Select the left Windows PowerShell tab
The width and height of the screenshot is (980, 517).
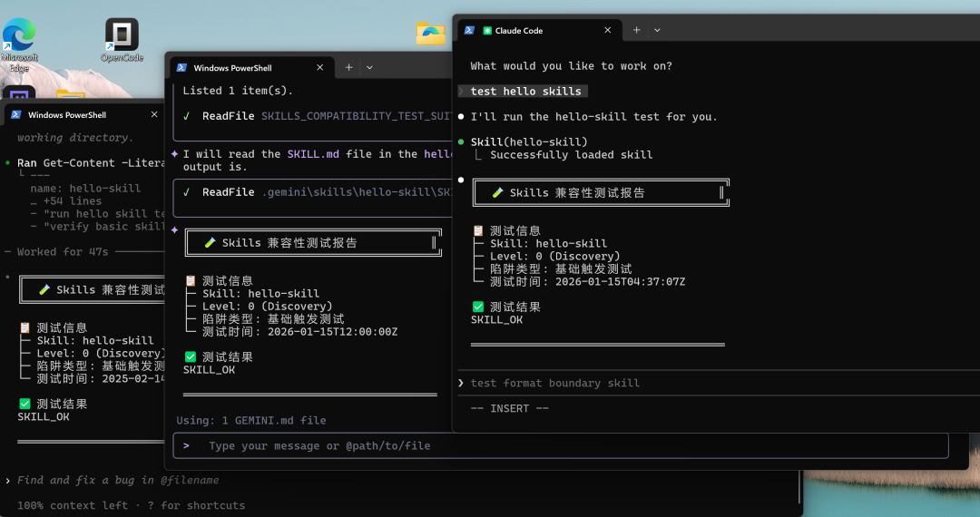click(x=85, y=115)
